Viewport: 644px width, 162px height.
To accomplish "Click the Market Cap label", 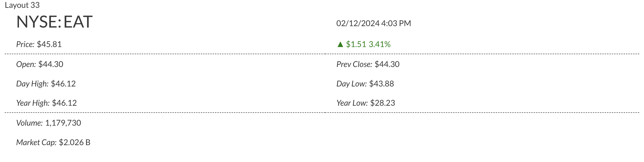I will point(36,143).
